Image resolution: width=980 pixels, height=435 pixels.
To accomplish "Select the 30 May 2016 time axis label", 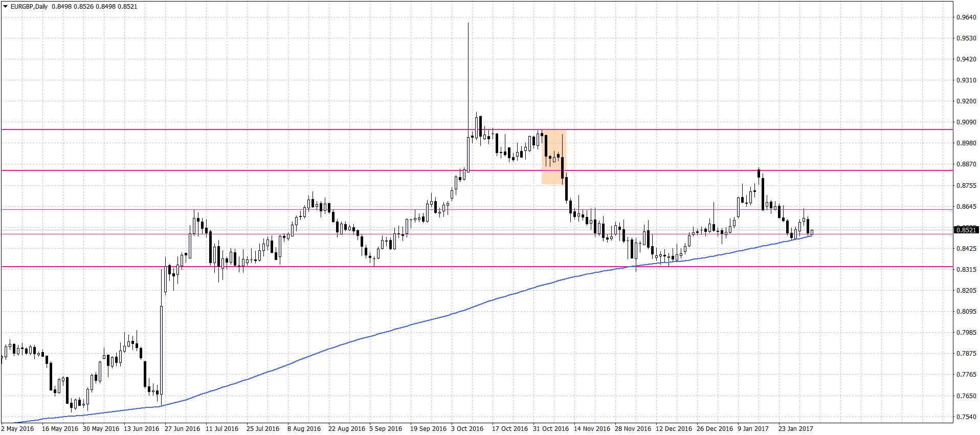I will 101,429.
